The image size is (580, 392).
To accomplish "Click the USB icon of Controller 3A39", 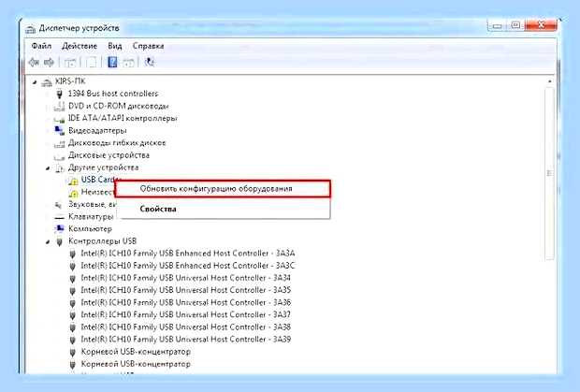I will click(x=73, y=340).
